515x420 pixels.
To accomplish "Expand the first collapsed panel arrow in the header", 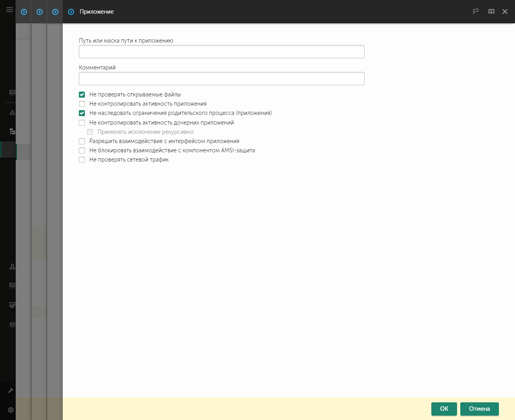I will click(24, 12).
